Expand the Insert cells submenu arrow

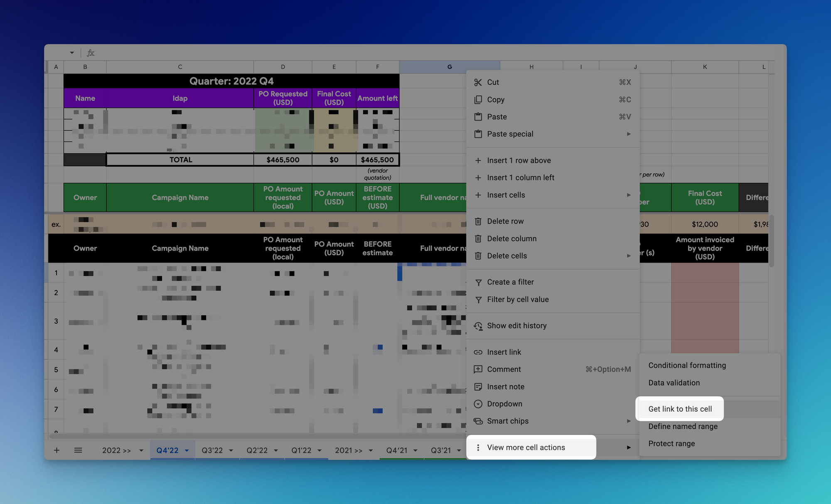click(629, 195)
